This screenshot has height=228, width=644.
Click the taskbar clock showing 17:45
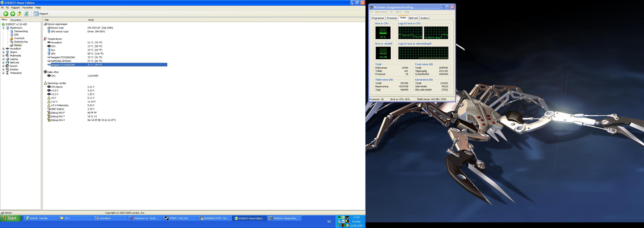tap(357, 218)
